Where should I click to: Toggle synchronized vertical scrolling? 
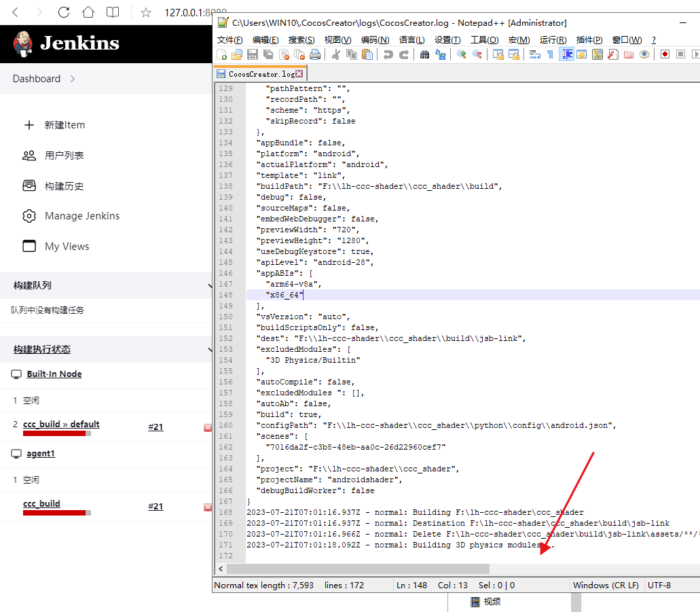(x=498, y=54)
